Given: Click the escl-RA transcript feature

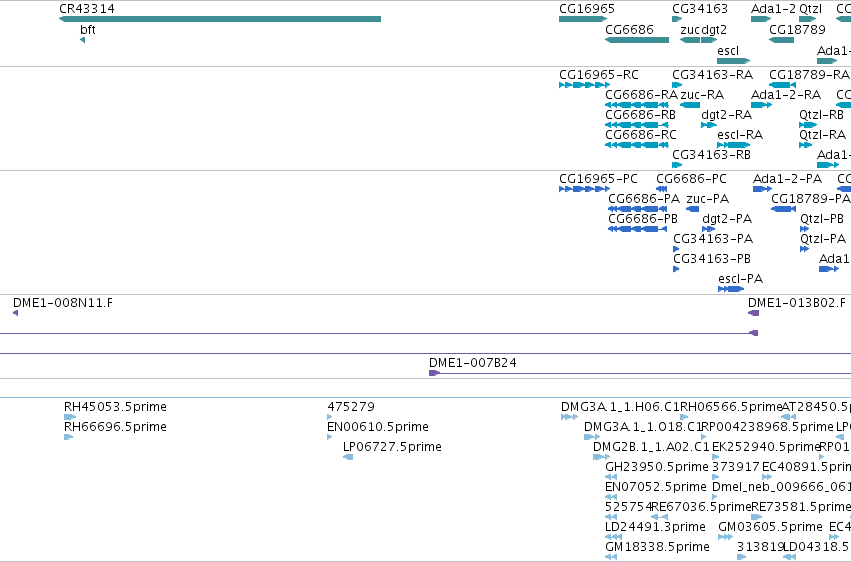Looking at the screenshot, I should tap(733, 145).
